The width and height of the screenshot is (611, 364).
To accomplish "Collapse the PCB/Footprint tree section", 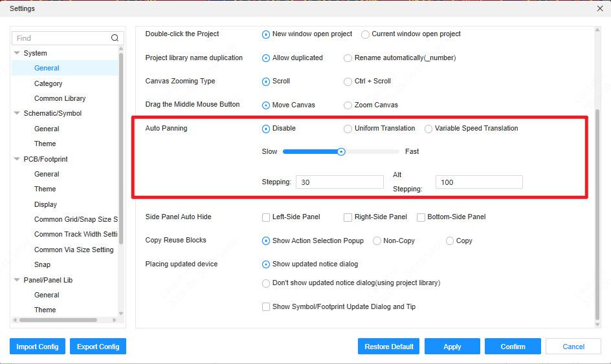I will [x=17, y=159].
